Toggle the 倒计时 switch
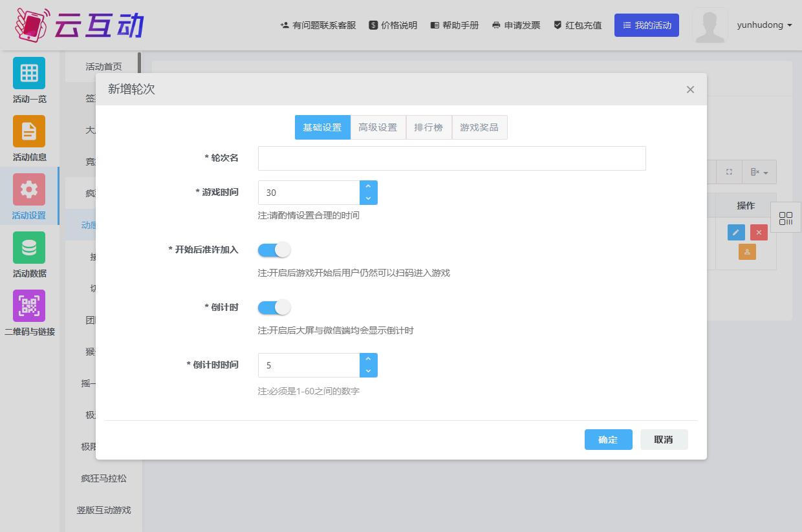 click(x=274, y=307)
